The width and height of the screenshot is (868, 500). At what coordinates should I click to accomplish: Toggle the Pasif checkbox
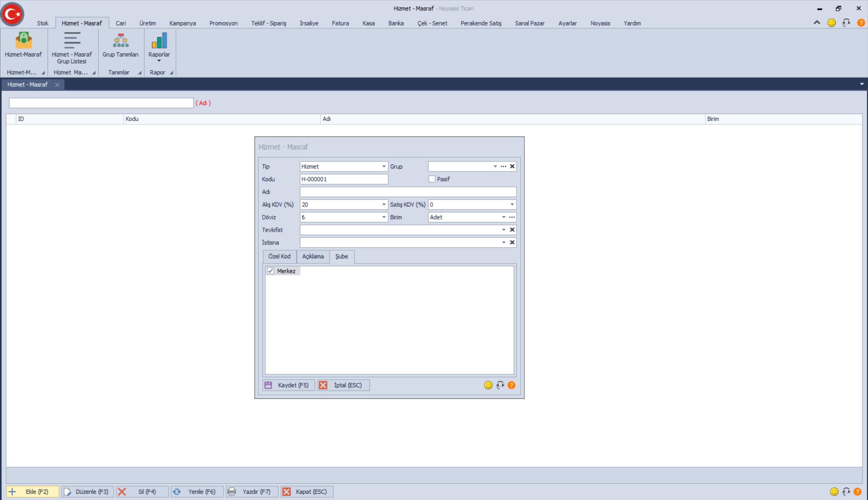(x=432, y=179)
